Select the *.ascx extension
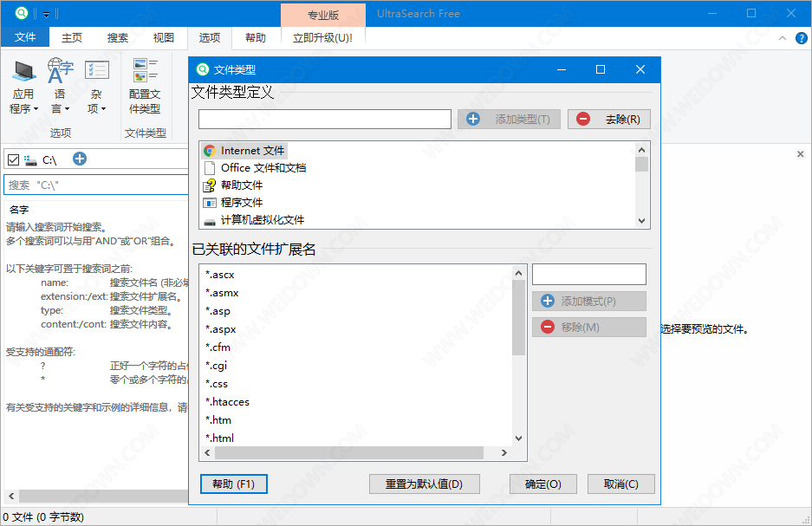 coord(219,275)
